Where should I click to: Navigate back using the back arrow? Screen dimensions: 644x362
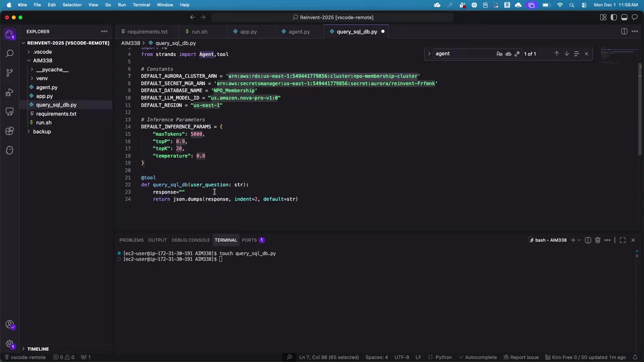(192, 17)
